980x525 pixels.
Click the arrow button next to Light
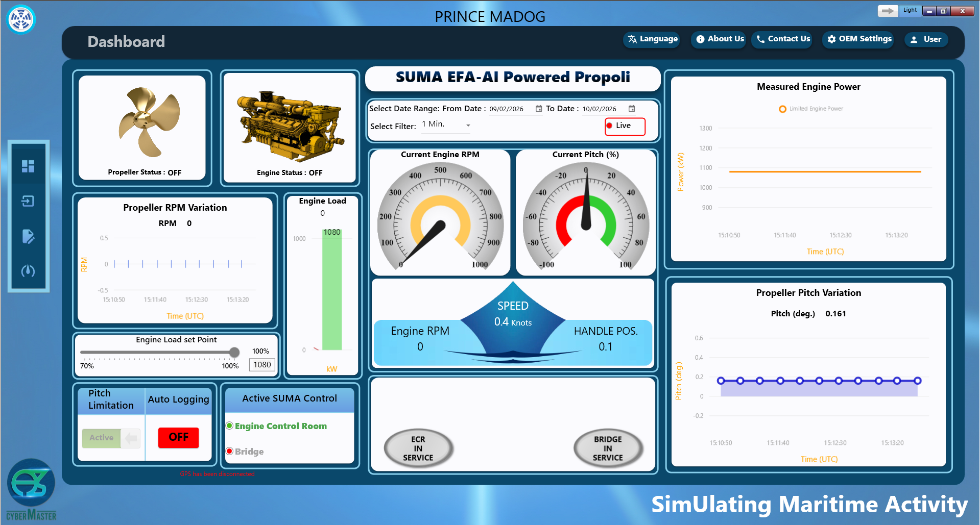pos(888,11)
